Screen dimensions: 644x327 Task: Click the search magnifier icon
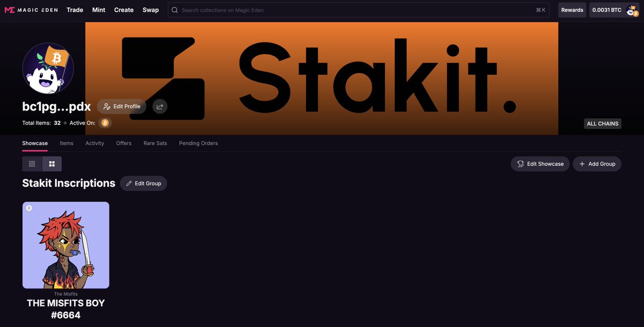tap(175, 10)
